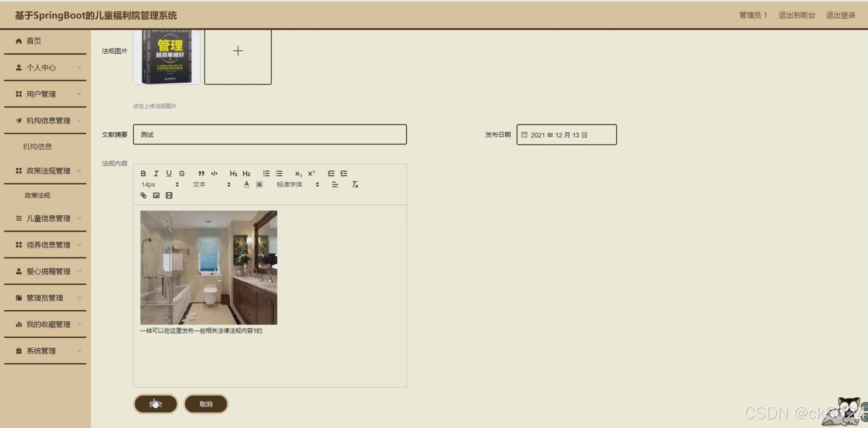This screenshot has width=868, height=428.
Task: Go to 首页 in sidebar
Action: [33, 41]
